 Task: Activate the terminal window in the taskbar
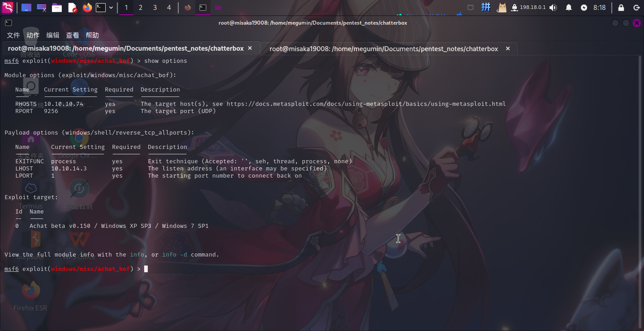(x=203, y=8)
